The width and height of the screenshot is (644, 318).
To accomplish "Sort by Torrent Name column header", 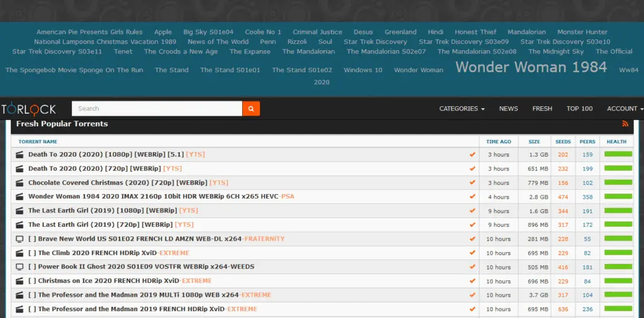I will click(x=38, y=141).
